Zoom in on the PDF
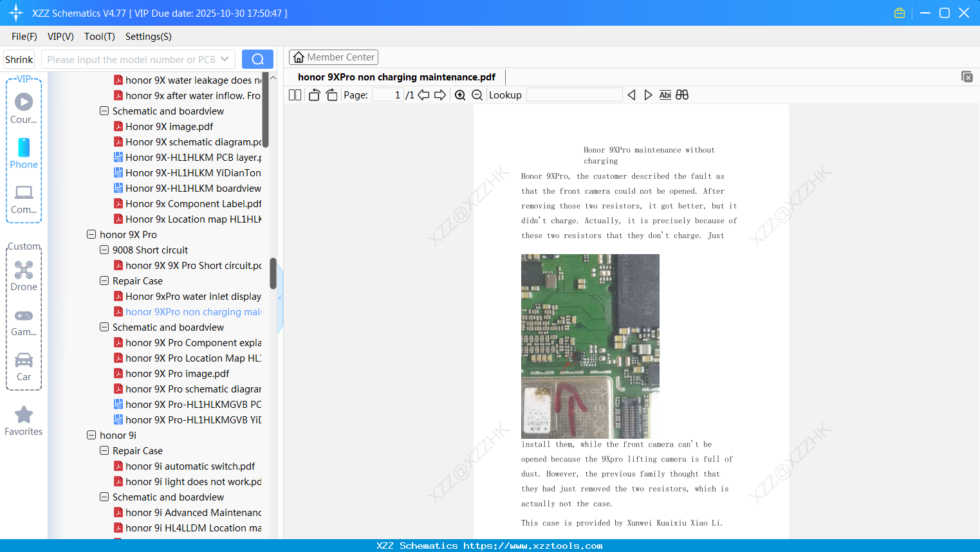Screen dimensions: 980x552 click(x=460, y=95)
